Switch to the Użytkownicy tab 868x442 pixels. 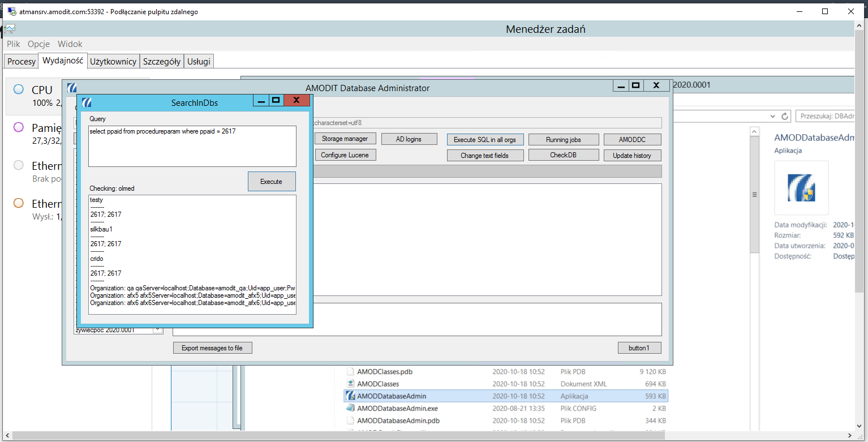click(114, 62)
